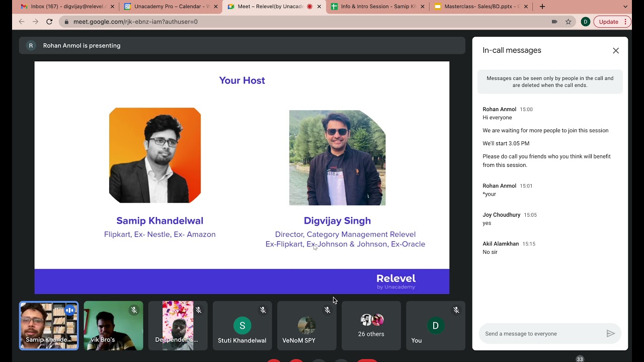644x362 pixels.
Task: Select vik Bro's video tile
Action: click(113, 325)
